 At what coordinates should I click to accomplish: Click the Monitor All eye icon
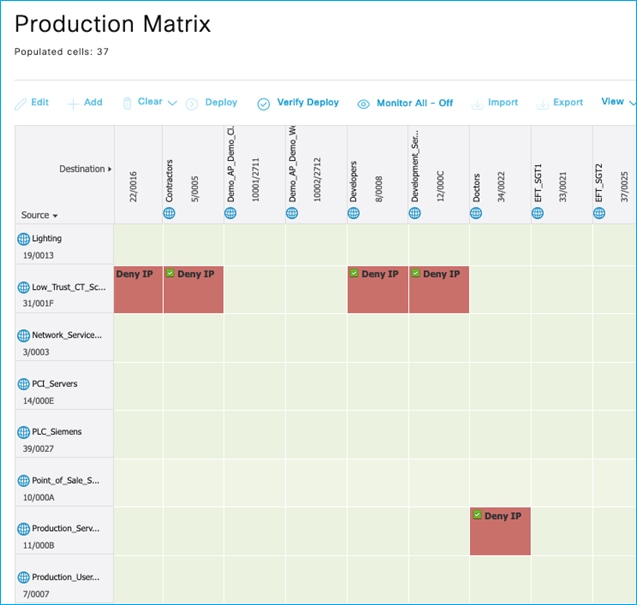pyautogui.click(x=363, y=104)
